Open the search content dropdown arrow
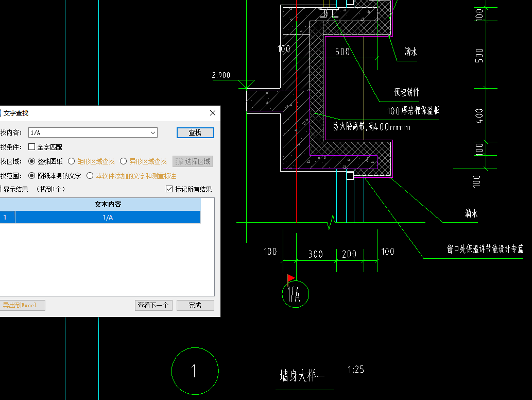This screenshot has height=400, width=532. coord(153,133)
